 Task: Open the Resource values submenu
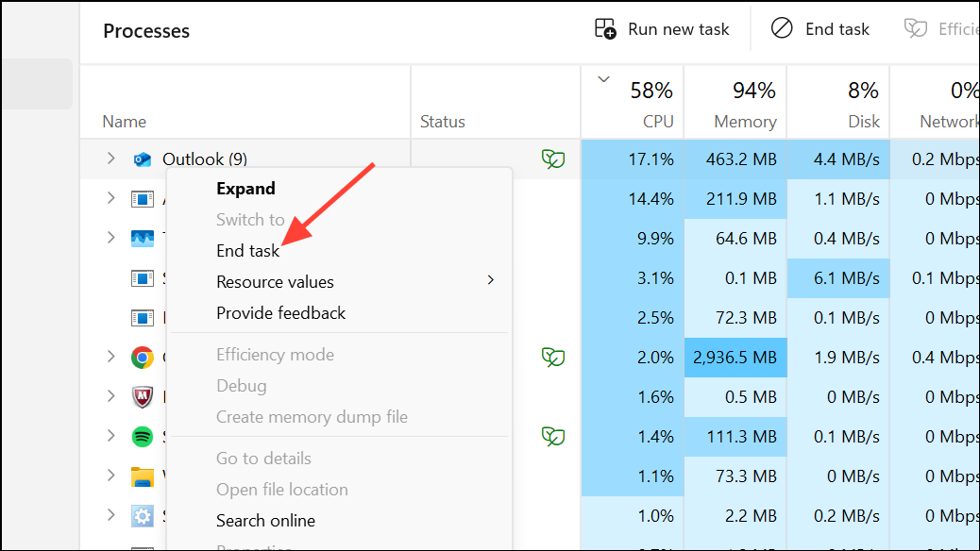(x=275, y=281)
